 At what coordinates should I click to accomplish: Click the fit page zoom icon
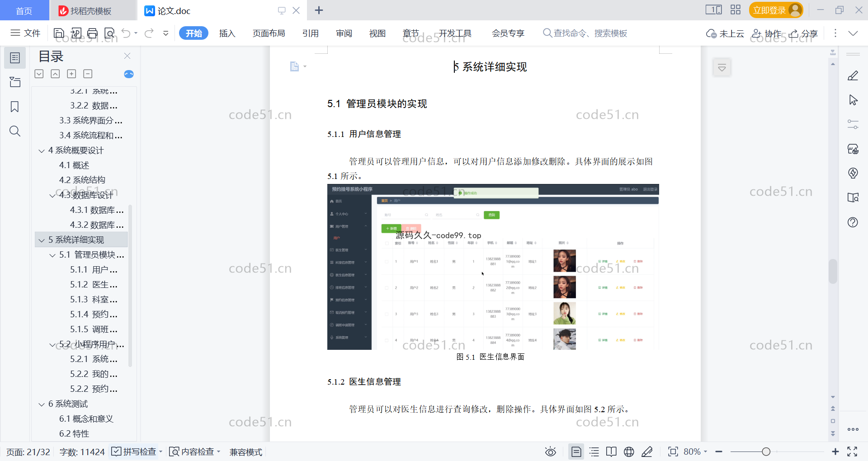pyautogui.click(x=673, y=452)
